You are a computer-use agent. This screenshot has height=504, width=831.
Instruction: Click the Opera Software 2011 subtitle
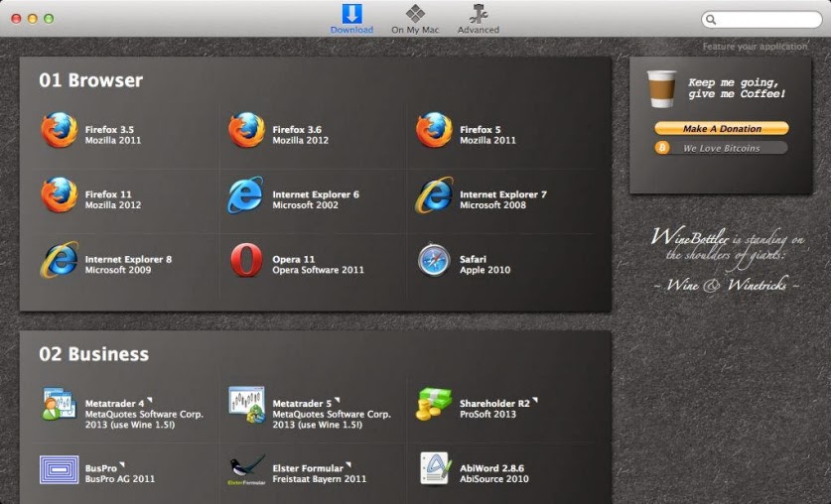318,270
